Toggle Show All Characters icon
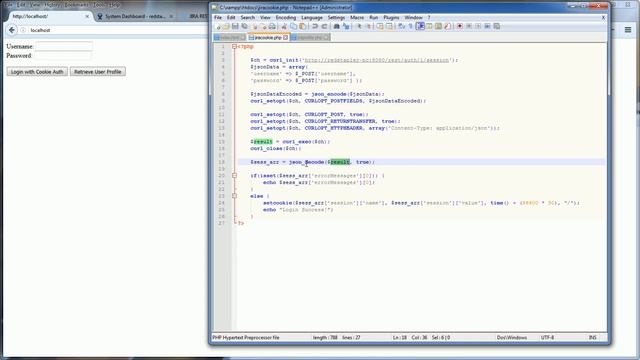Viewport: 640px width, 360px height. (411, 27)
